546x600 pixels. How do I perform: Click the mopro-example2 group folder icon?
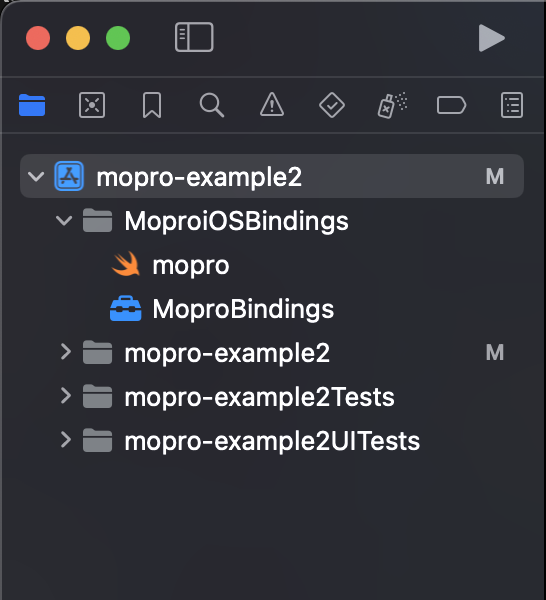coord(98,352)
